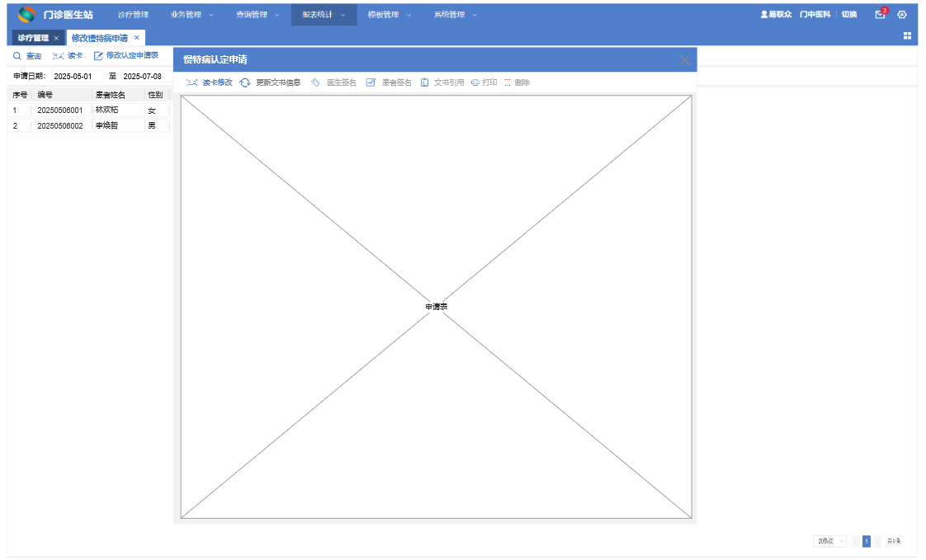Click the 编号 column header

[45, 94]
